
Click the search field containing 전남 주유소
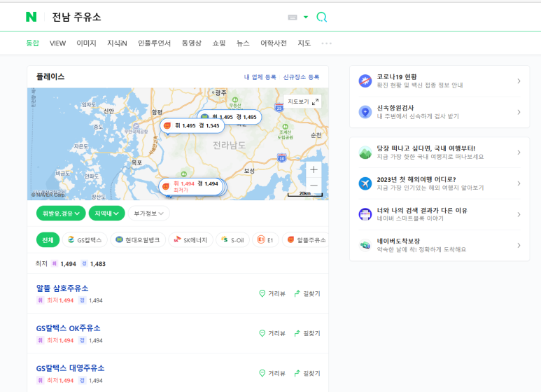166,17
